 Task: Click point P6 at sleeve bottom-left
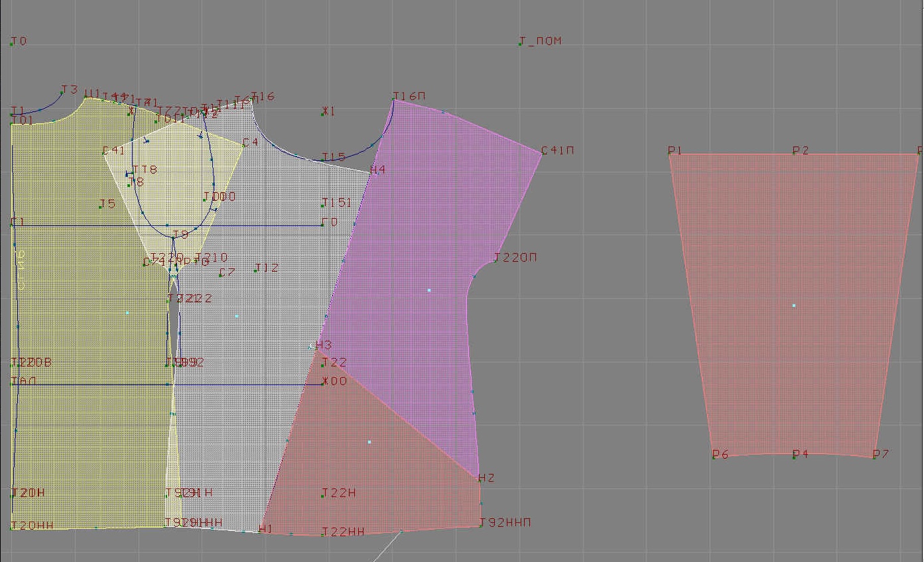(x=714, y=457)
